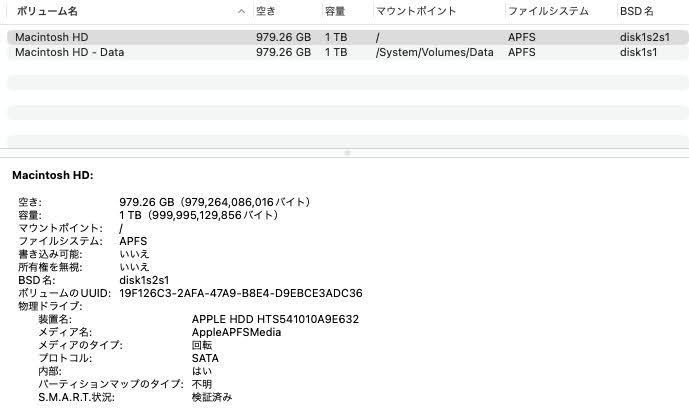The image size is (689, 413).
Task: Click the S.M.A.R.T. status value 検証済み
Action: (x=212, y=397)
